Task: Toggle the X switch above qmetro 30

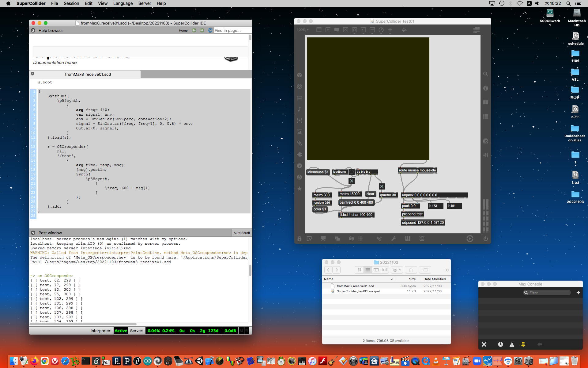Action: (382, 186)
